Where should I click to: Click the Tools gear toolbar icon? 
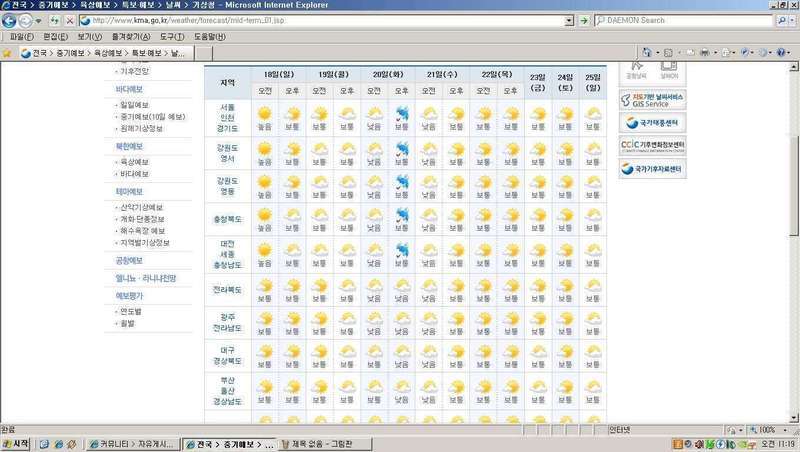(x=763, y=53)
